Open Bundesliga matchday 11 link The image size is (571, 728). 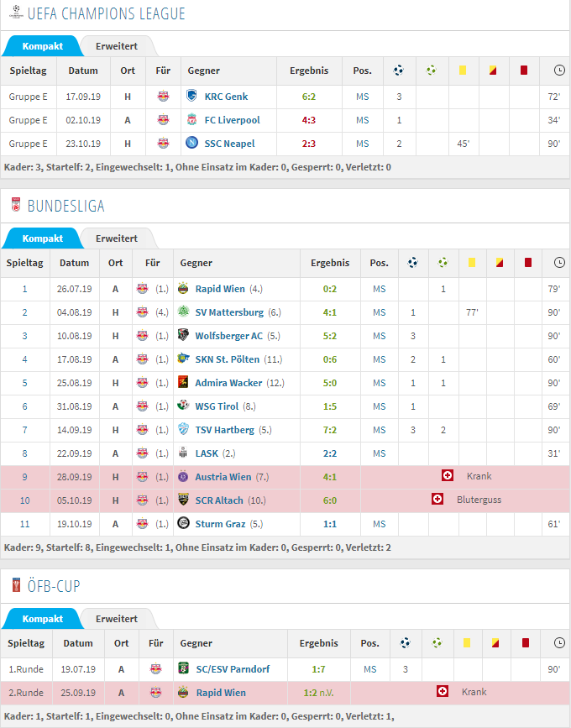(x=24, y=524)
